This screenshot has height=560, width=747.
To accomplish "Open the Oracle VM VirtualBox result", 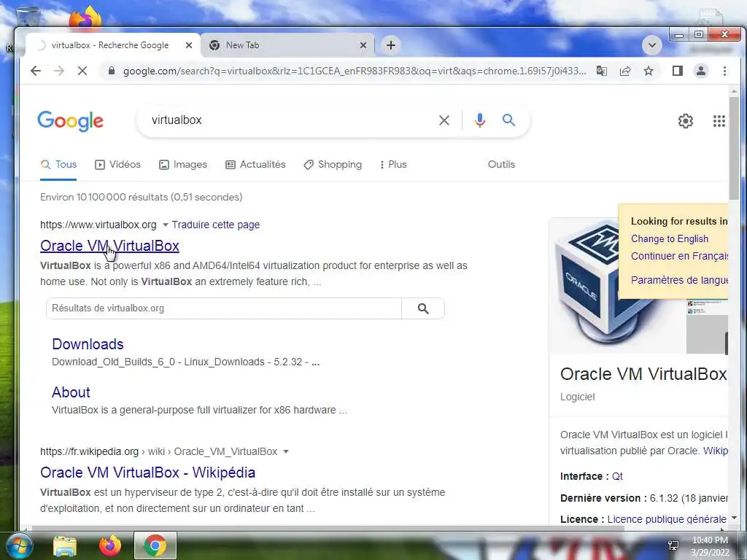I will 109,246.
